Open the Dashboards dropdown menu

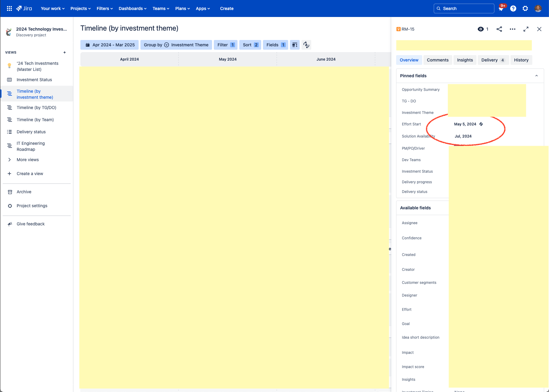(x=133, y=8)
